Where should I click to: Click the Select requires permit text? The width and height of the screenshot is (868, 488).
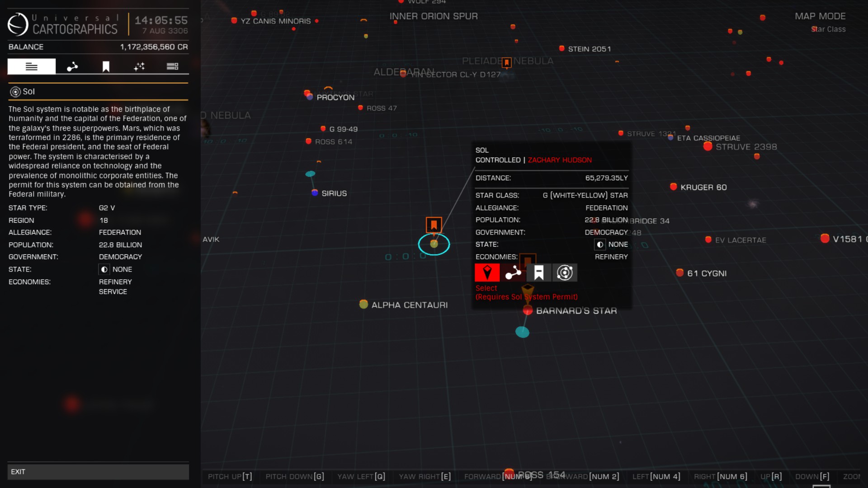pyautogui.click(x=527, y=292)
